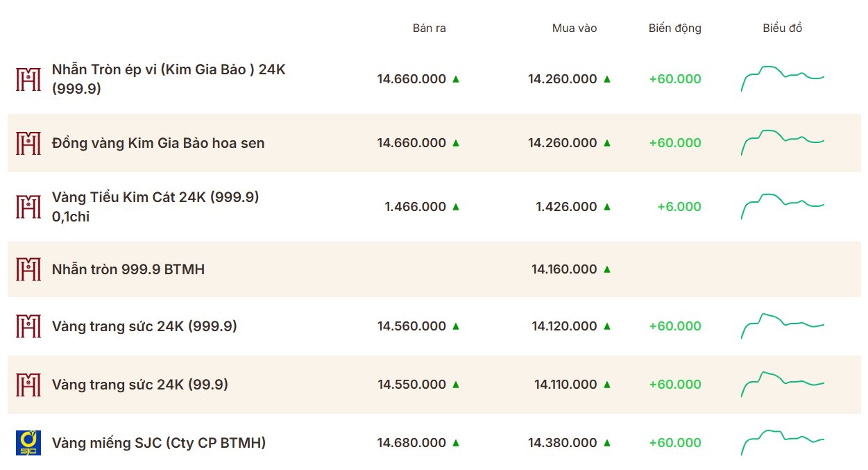Click the +6.000 change value

tap(679, 206)
